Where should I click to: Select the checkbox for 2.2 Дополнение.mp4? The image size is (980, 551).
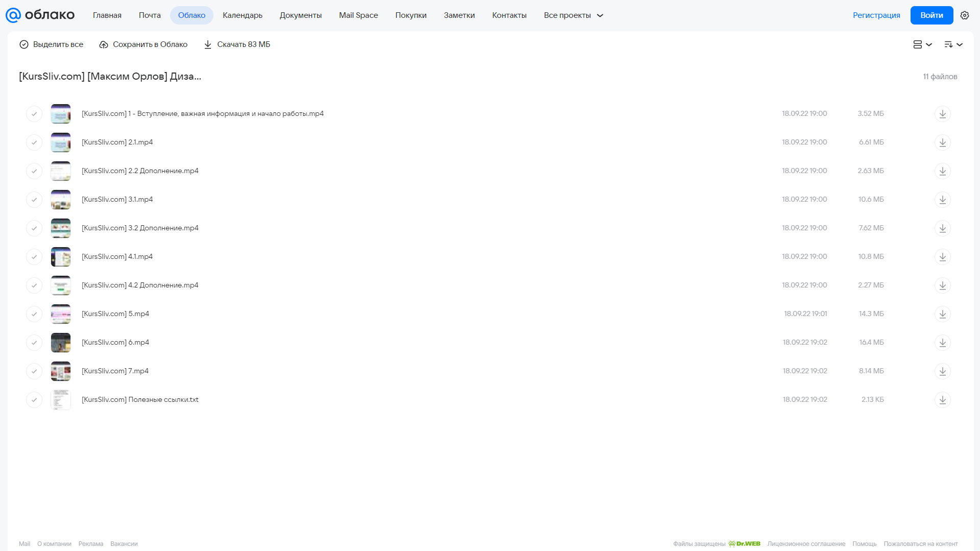click(34, 171)
